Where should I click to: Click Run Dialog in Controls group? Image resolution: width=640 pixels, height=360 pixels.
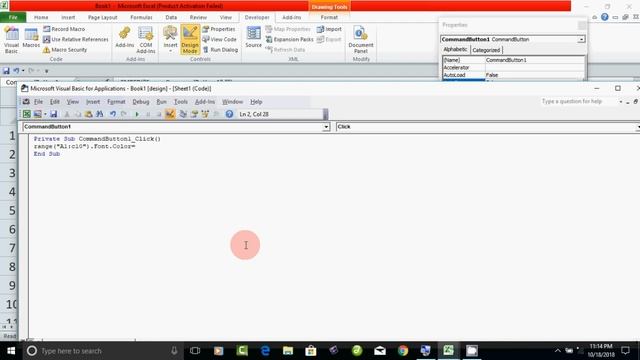coord(220,49)
